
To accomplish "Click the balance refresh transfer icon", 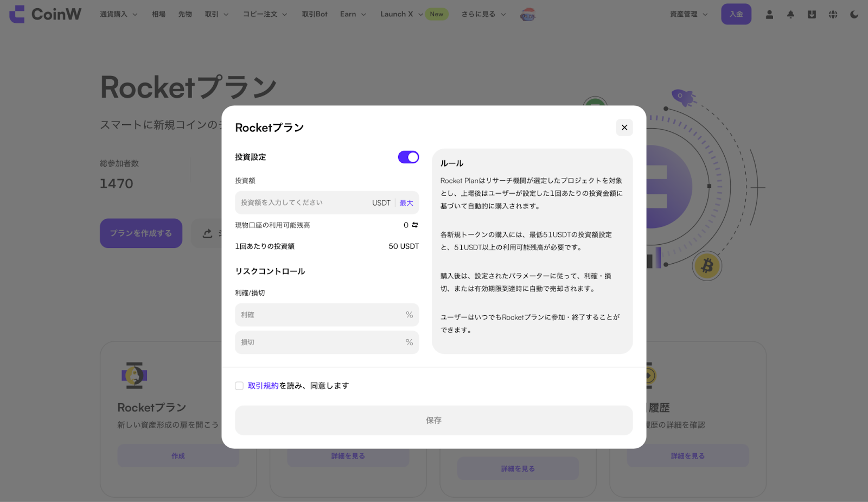I will [x=415, y=225].
